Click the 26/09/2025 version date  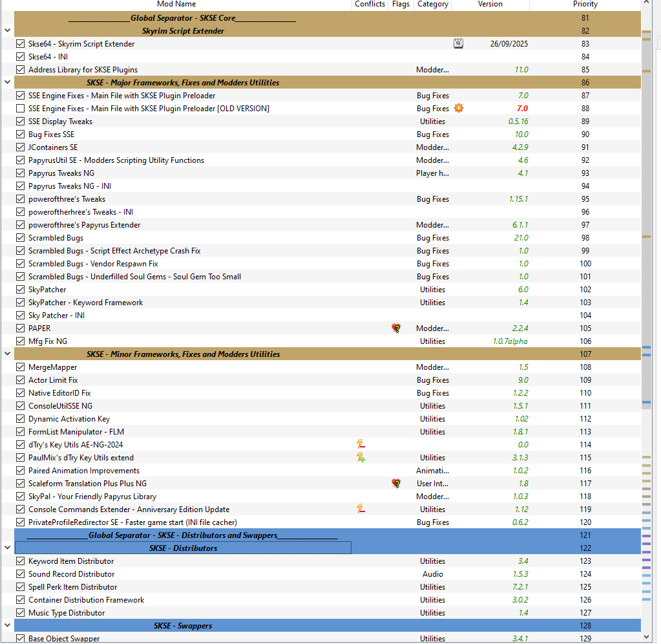[x=509, y=43]
